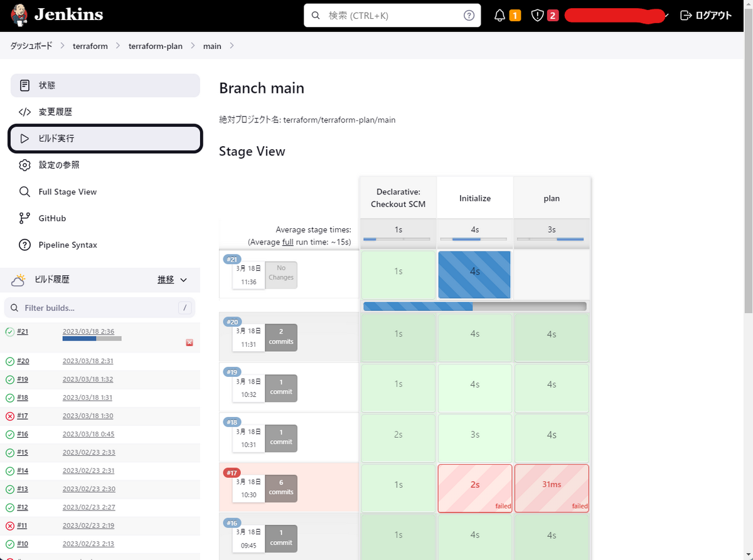Click the search box 検索
The height and width of the screenshot is (560, 753).
point(392,16)
